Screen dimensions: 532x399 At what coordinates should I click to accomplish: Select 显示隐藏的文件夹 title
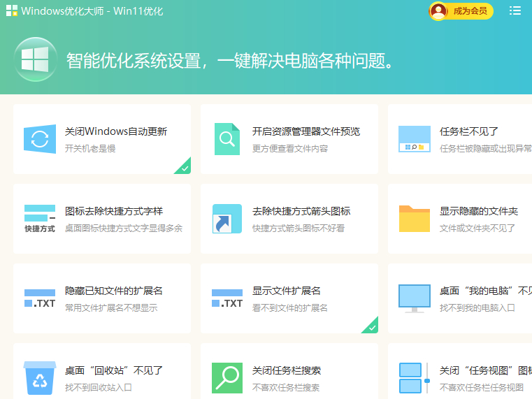coord(478,211)
